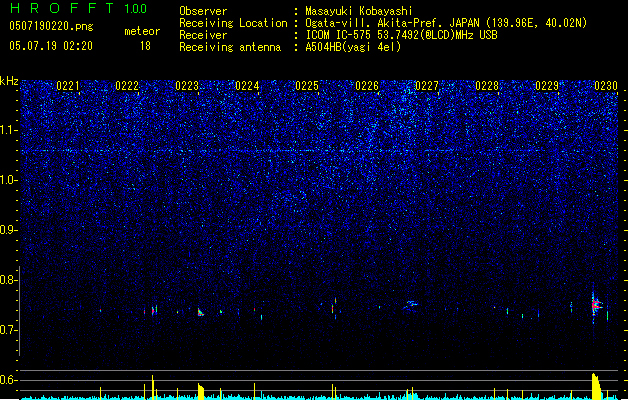Click the 0221 time marker
The image size is (629, 400).
67,86
